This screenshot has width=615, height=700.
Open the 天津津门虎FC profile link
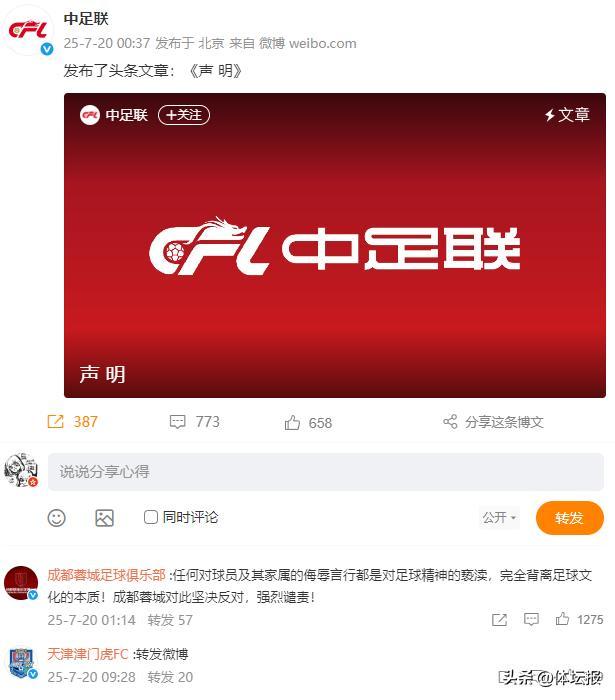88,654
